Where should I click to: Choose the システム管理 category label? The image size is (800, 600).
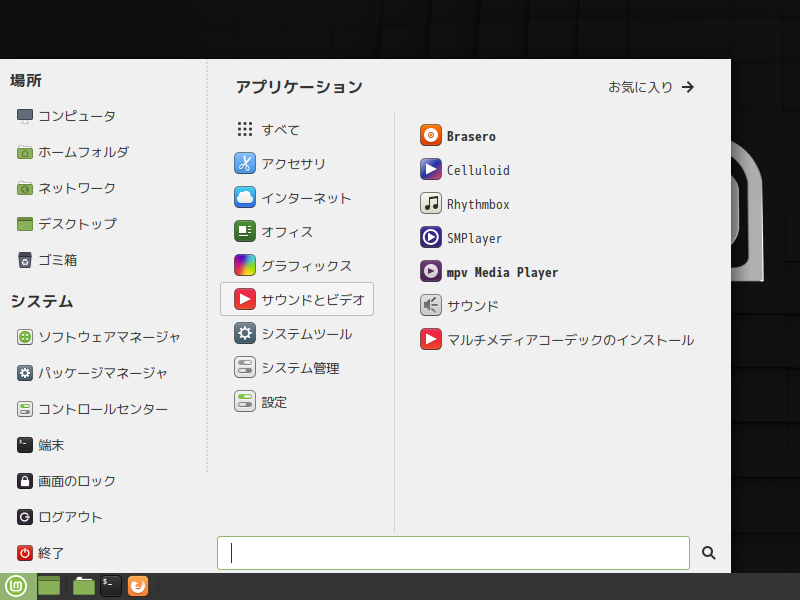click(x=300, y=368)
